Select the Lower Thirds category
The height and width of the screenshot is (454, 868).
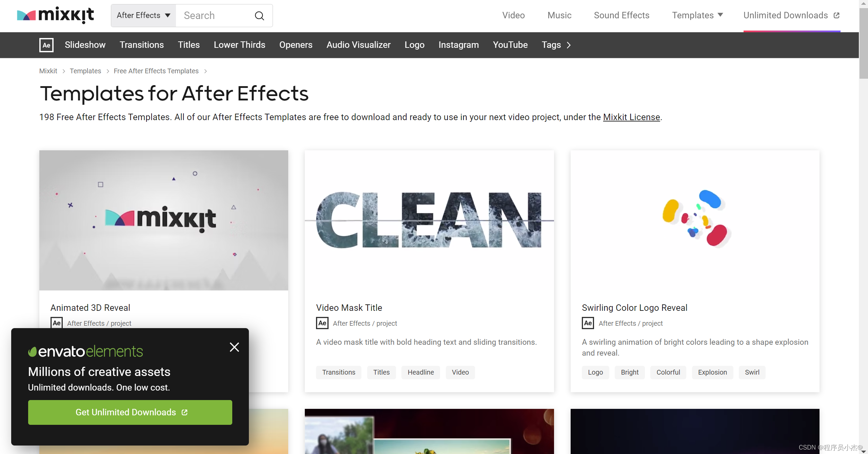click(x=239, y=45)
